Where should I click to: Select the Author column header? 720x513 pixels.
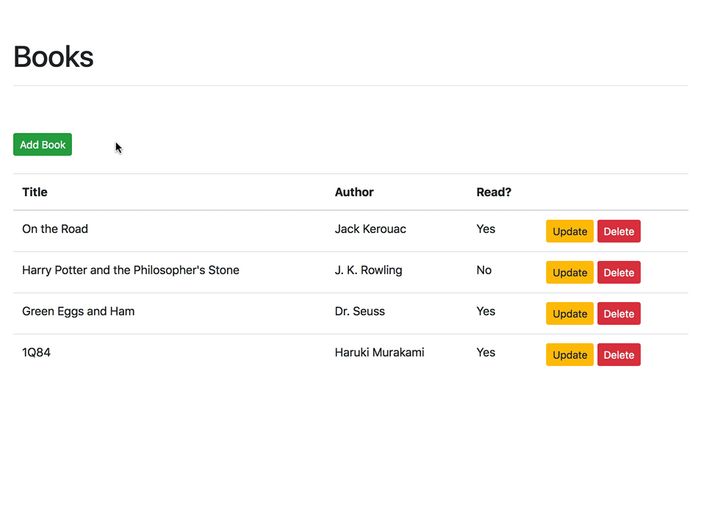[x=354, y=192]
